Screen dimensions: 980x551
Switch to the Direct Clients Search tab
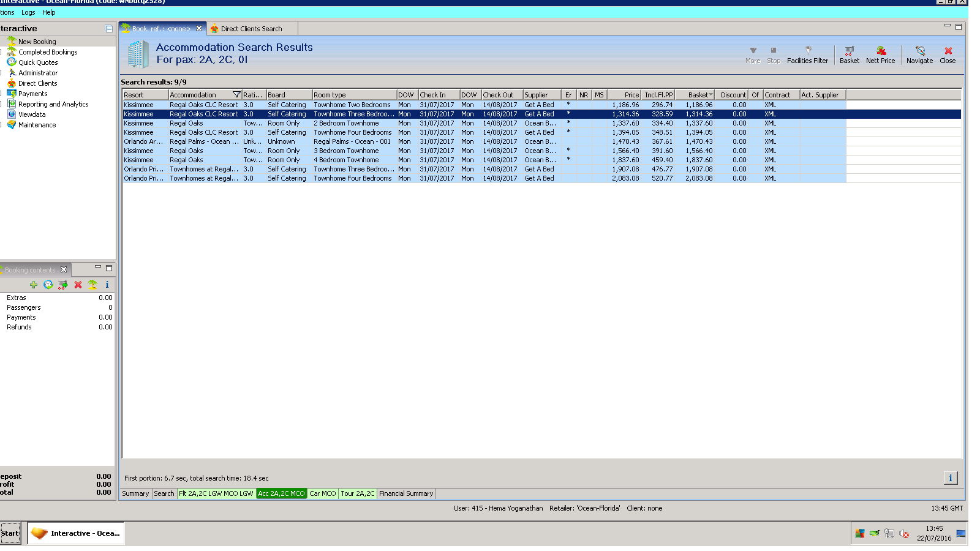(251, 29)
